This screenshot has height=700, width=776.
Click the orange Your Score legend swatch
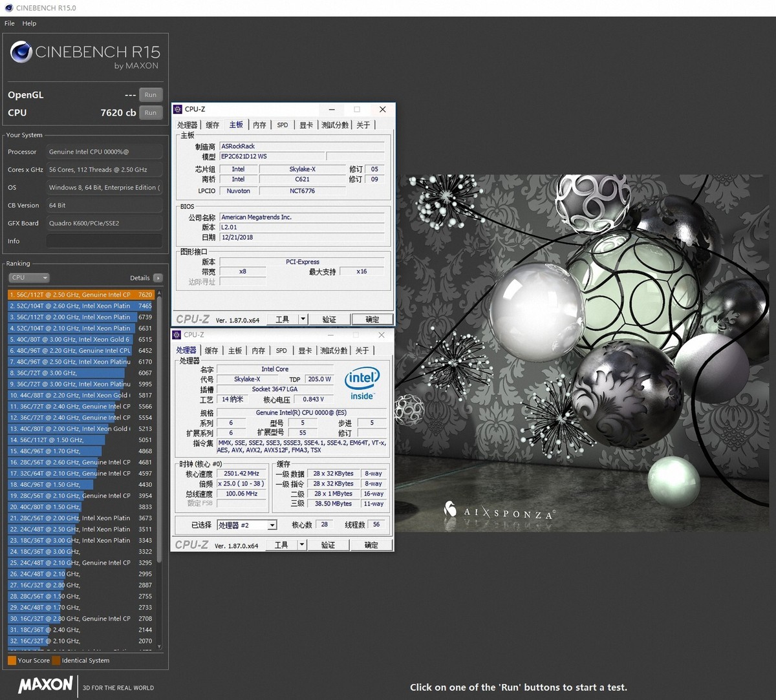coord(12,661)
